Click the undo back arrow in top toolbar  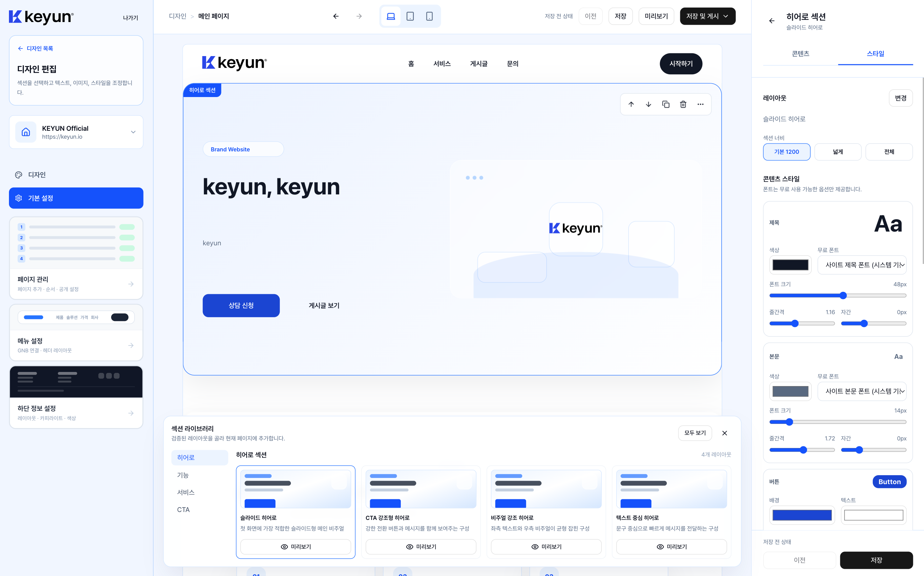pos(336,17)
